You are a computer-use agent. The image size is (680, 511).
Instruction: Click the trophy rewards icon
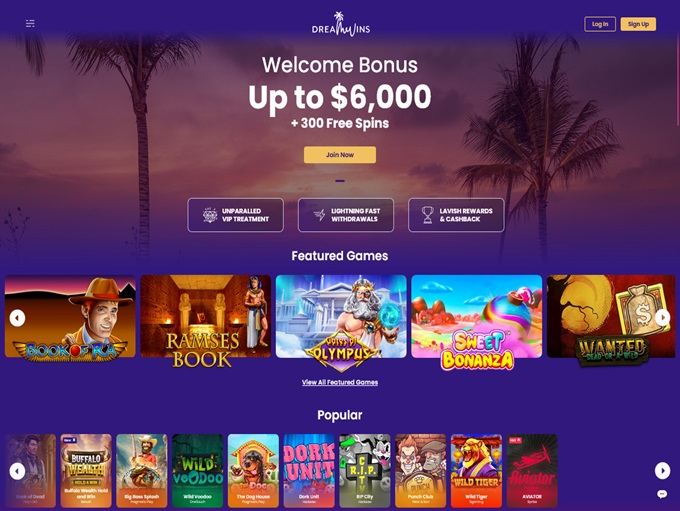[x=428, y=215]
